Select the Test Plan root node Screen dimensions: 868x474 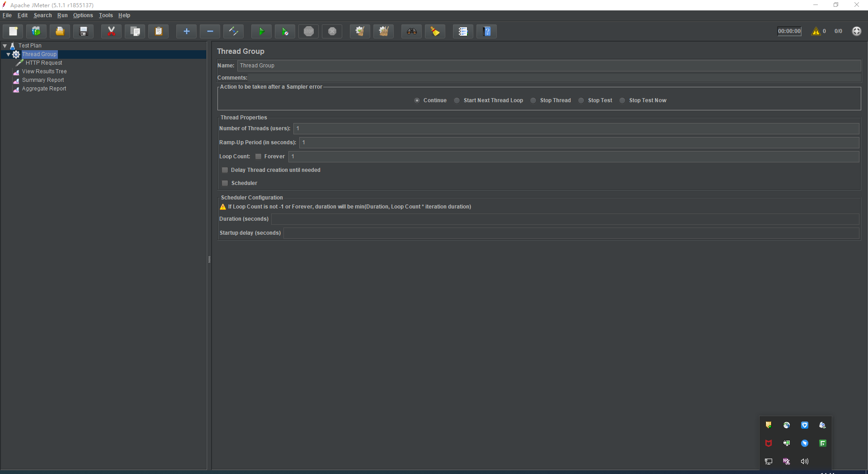click(x=30, y=46)
